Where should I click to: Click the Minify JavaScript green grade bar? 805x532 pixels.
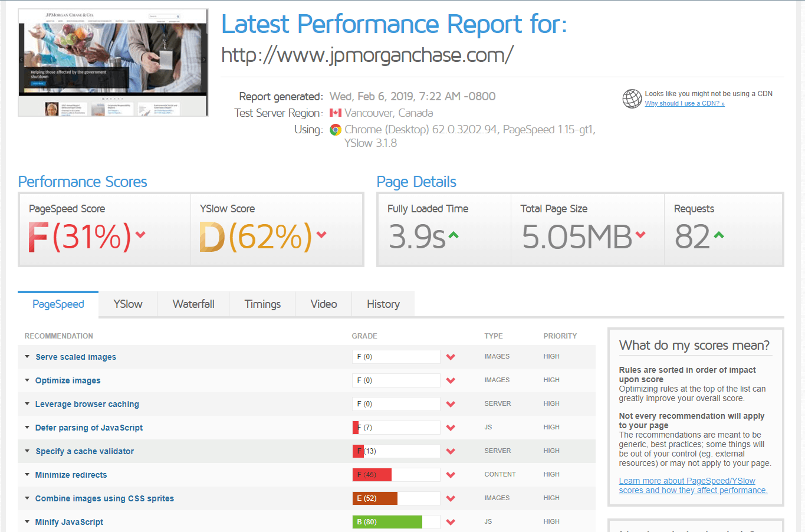(387, 522)
